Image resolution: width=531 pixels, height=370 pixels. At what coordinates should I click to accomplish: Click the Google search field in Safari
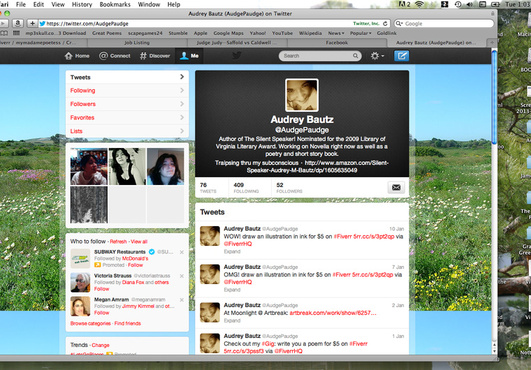tap(444, 24)
